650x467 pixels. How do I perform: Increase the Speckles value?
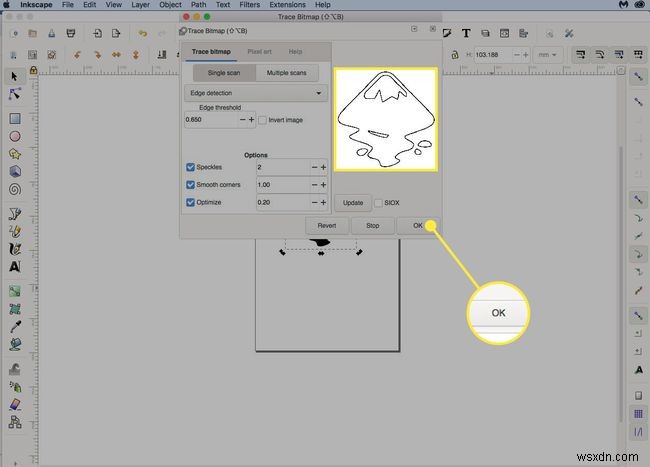pyautogui.click(x=323, y=167)
